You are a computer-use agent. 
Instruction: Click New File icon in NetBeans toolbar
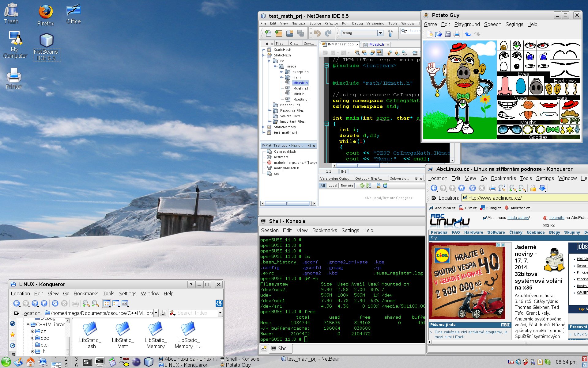click(268, 33)
